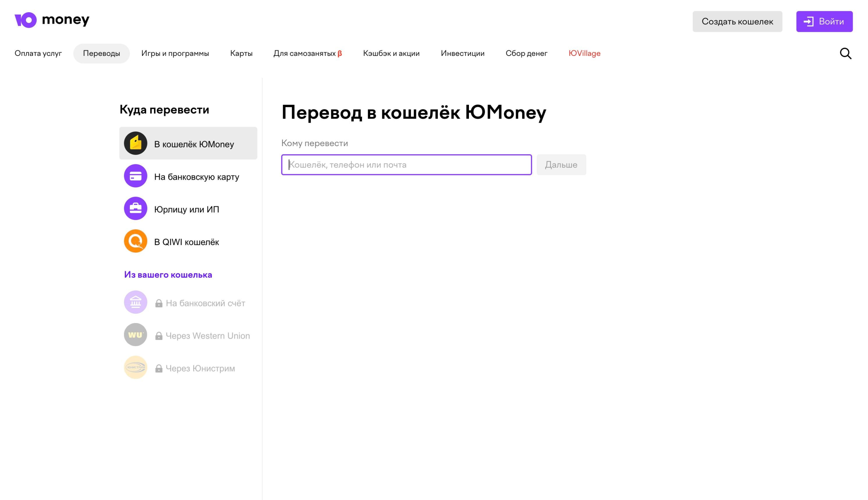
Task: Click the Western Union WU icon
Action: [x=135, y=335]
